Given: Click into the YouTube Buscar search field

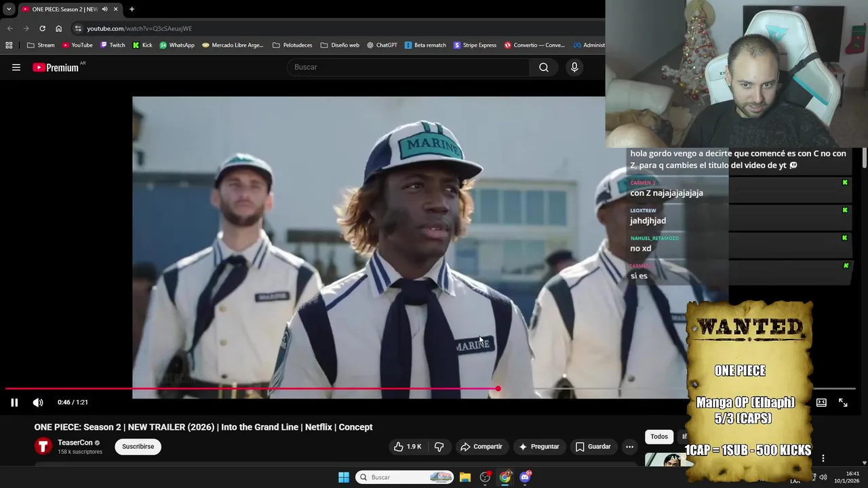Looking at the screenshot, I should (408, 67).
